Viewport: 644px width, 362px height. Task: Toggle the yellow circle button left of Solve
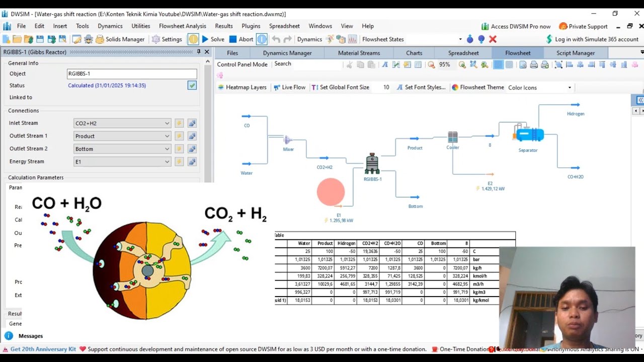click(193, 39)
